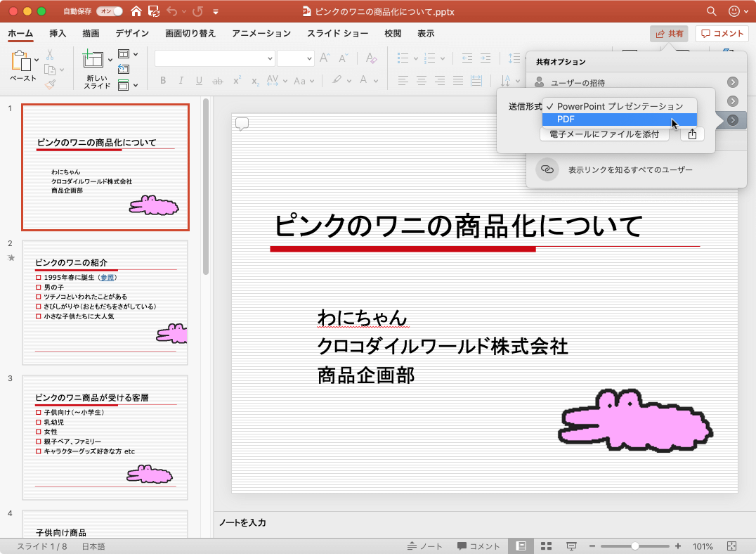Toggle the AutoSave switch
Screen dimensions: 756x554
click(109, 11)
